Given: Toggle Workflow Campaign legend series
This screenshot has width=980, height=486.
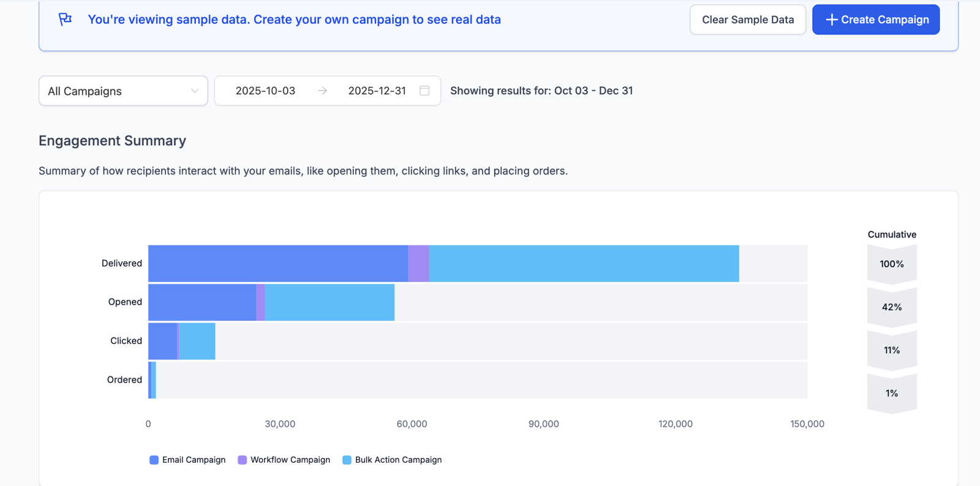Looking at the screenshot, I should (x=290, y=460).
